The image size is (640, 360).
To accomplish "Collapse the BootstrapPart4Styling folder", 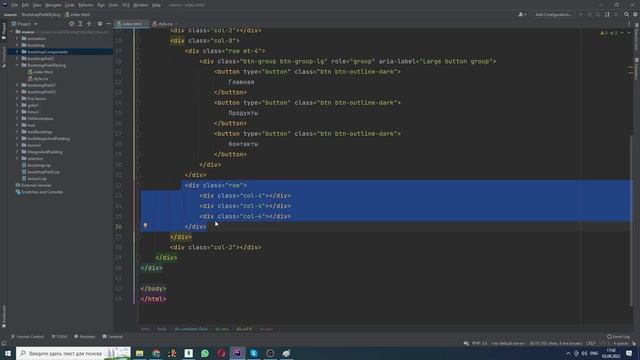I will coord(17,65).
